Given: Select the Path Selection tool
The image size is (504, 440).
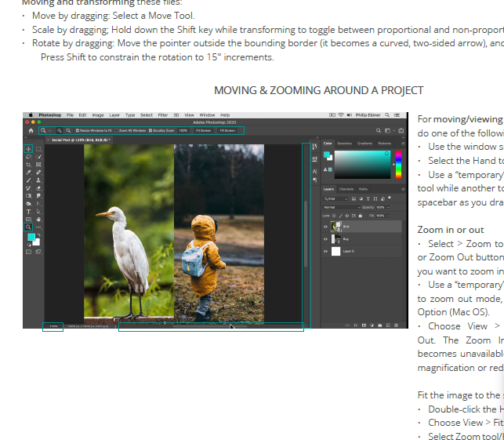Looking at the screenshot, I should (x=38, y=212).
